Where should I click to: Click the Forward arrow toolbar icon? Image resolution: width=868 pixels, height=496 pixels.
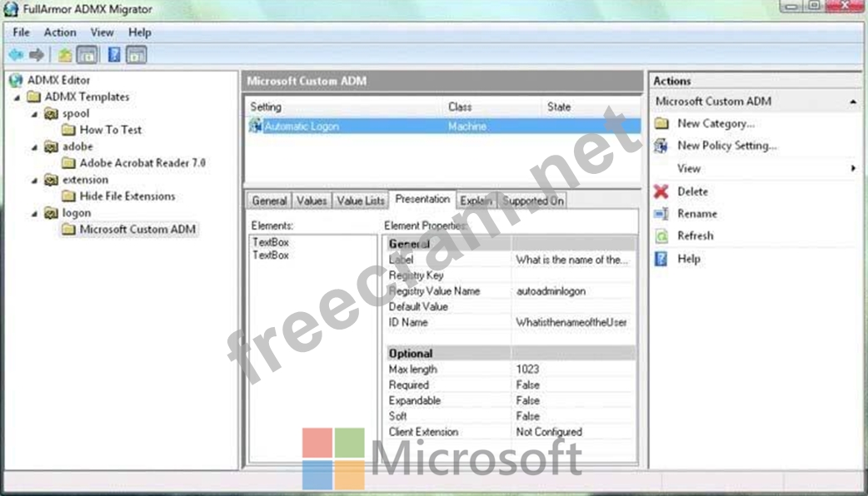(x=37, y=55)
